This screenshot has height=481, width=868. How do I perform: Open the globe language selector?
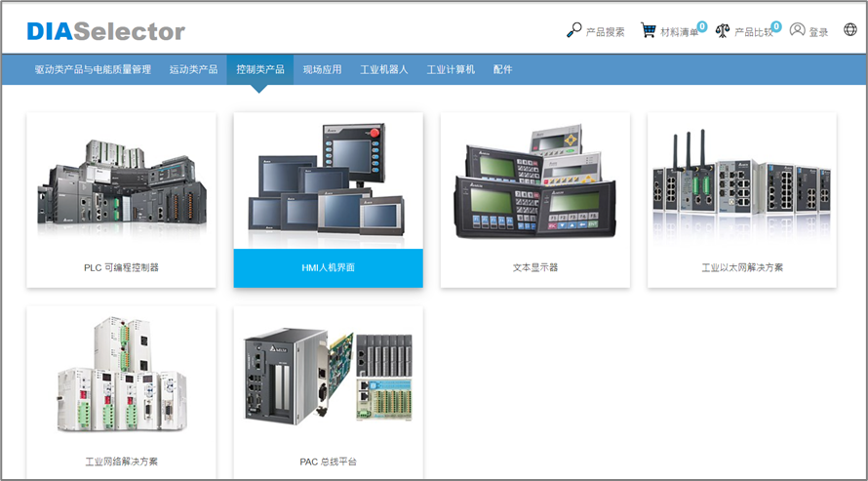tap(850, 30)
